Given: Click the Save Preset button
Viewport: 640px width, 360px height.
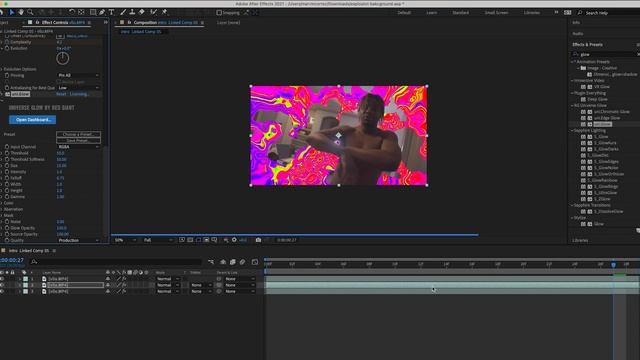Looking at the screenshot, I should tap(78, 140).
